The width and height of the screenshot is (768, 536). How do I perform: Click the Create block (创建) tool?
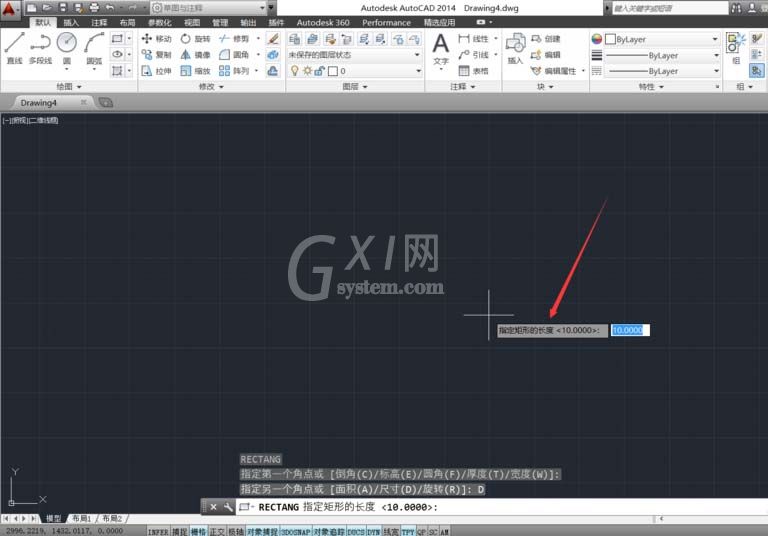(x=545, y=38)
